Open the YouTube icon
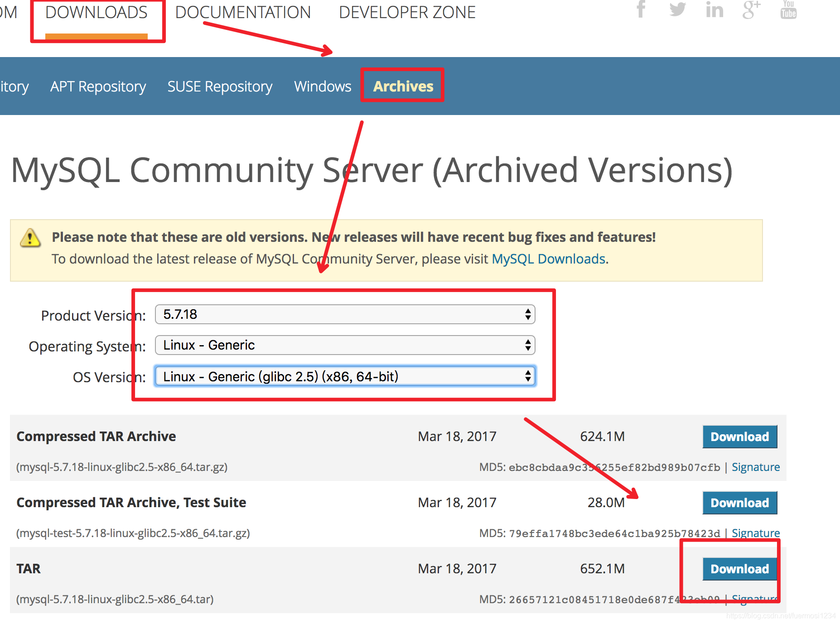This screenshot has width=840, height=624. coord(788,10)
